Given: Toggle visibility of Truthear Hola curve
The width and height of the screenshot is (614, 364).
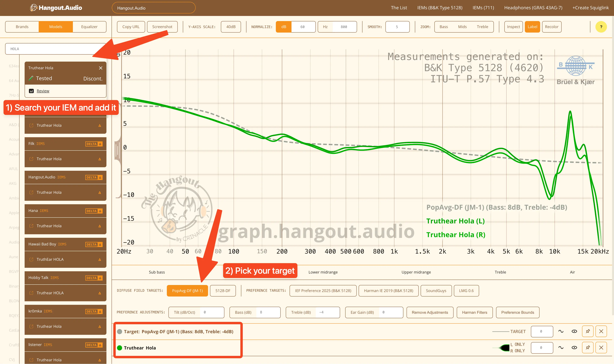Looking at the screenshot, I should click(x=574, y=348).
